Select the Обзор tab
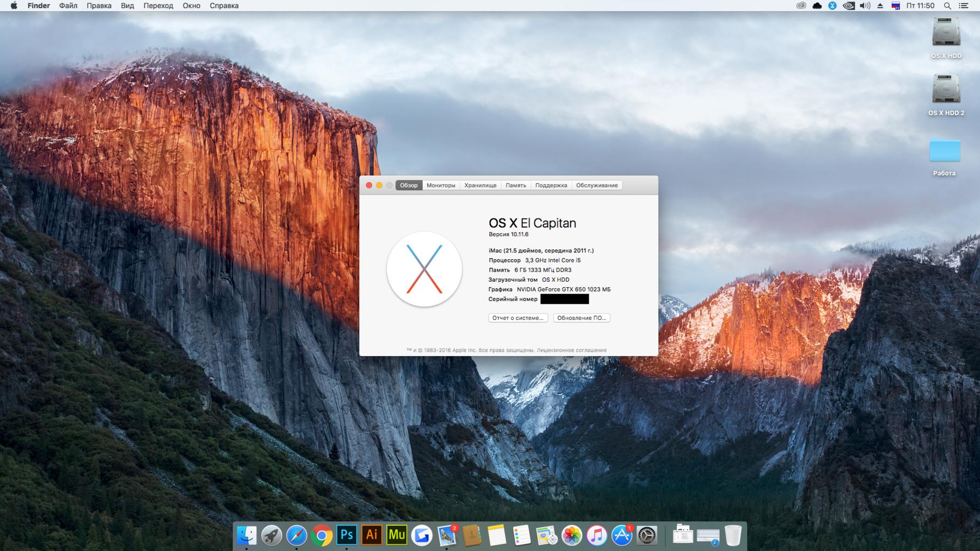The height and width of the screenshot is (551, 980). point(409,185)
